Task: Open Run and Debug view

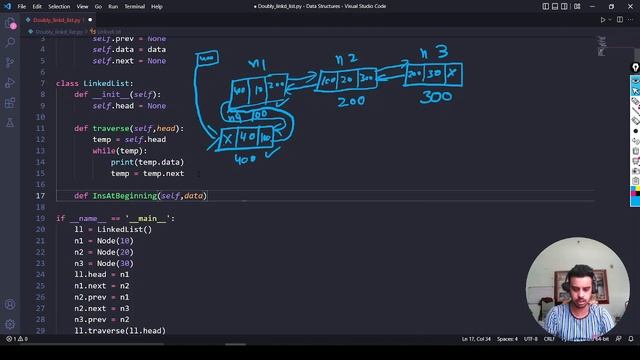Action: tap(10, 82)
